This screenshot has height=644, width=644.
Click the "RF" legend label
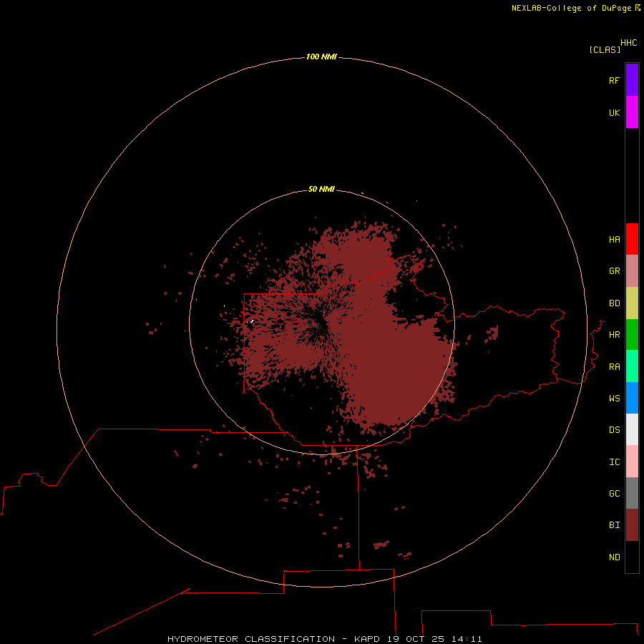[x=614, y=81]
